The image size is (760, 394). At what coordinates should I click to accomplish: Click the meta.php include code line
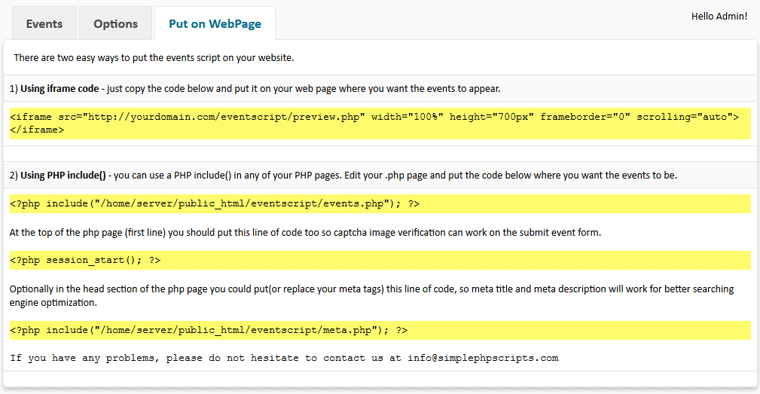(380, 331)
